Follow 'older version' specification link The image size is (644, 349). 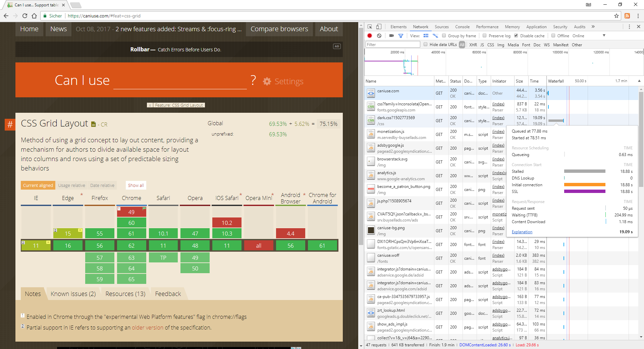[147, 328]
